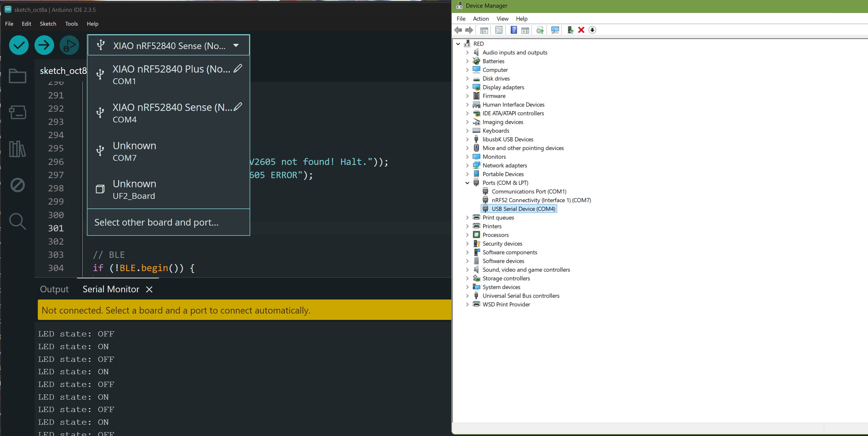Click Scan for hardware changes toolbar icon

(x=555, y=30)
